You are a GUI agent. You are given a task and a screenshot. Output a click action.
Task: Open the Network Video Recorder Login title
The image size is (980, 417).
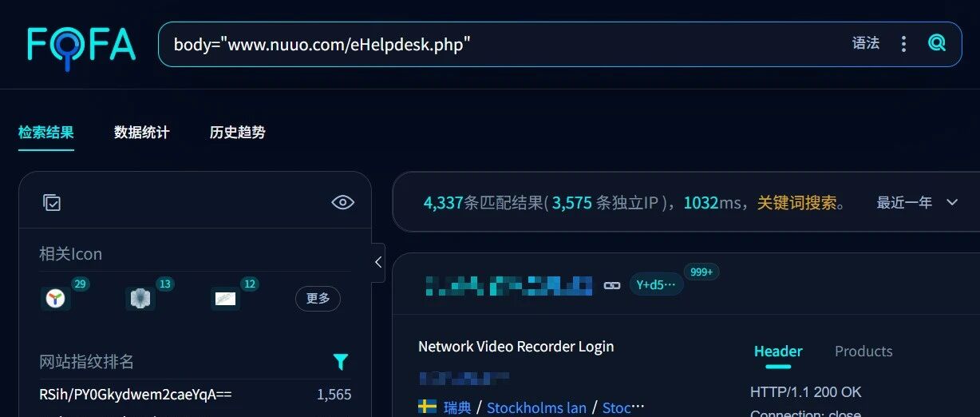516,347
